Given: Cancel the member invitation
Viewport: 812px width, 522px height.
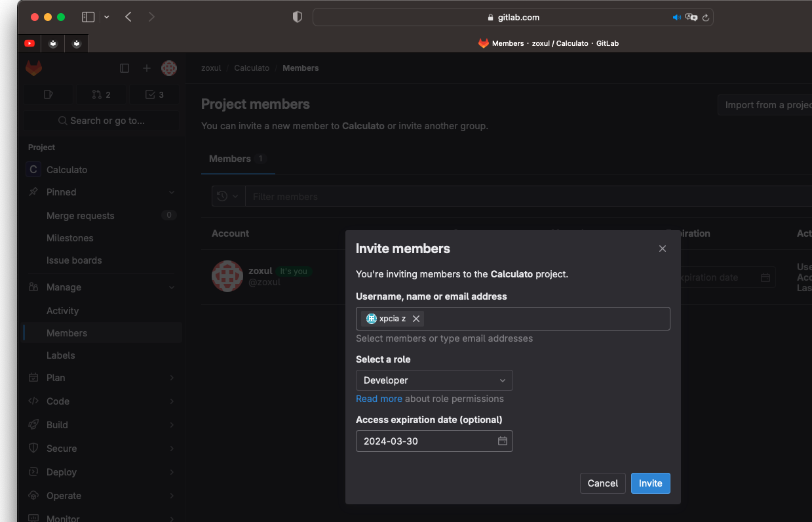Looking at the screenshot, I should pyautogui.click(x=602, y=483).
